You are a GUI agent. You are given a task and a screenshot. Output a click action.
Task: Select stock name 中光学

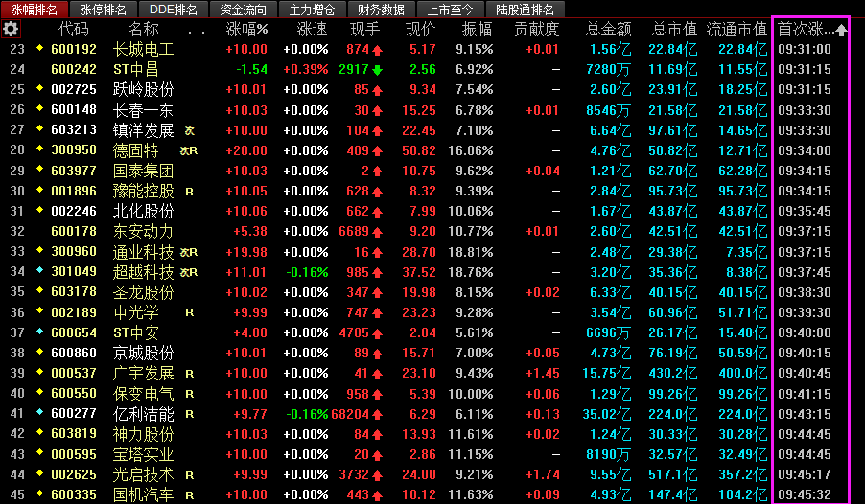coord(136,312)
